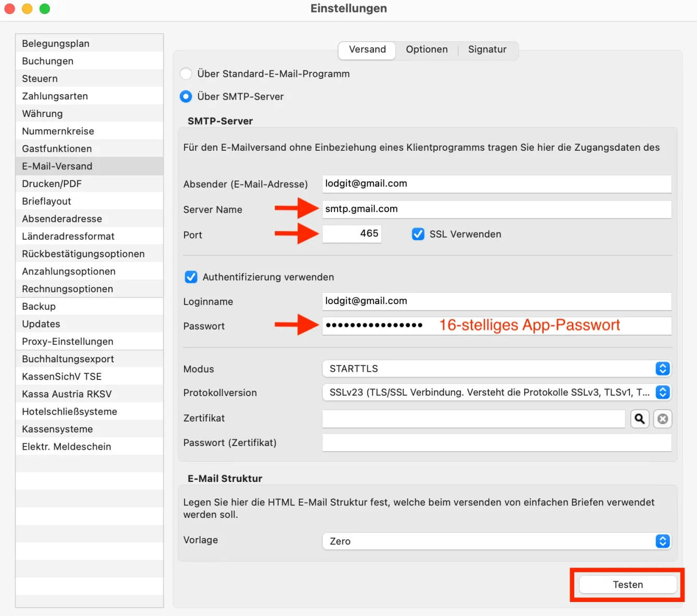The image size is (697, 616).
Task: Open the Vorlage Zero dropdown
Action: tap(497, 541)
